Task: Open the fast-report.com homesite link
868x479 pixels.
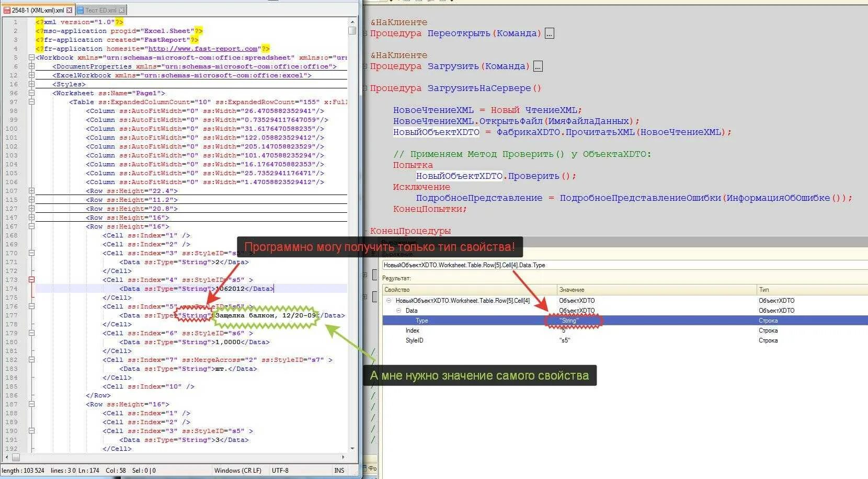Action: [203, 49]
